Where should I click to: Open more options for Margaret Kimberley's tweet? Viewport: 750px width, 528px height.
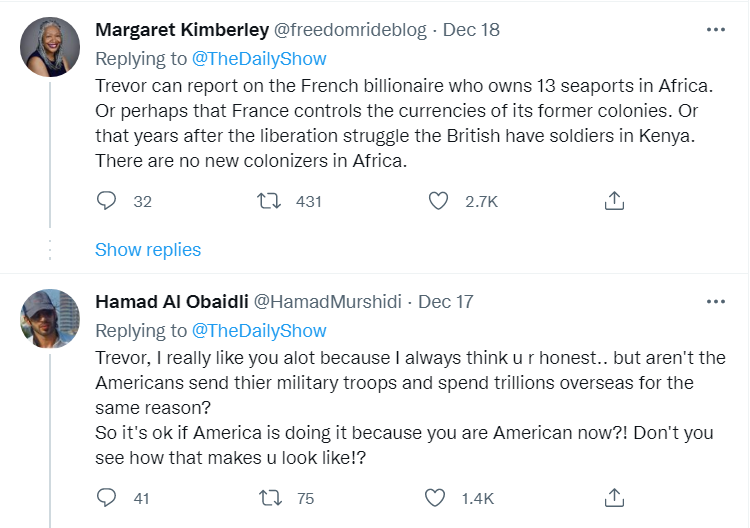(x=715, y=30)
